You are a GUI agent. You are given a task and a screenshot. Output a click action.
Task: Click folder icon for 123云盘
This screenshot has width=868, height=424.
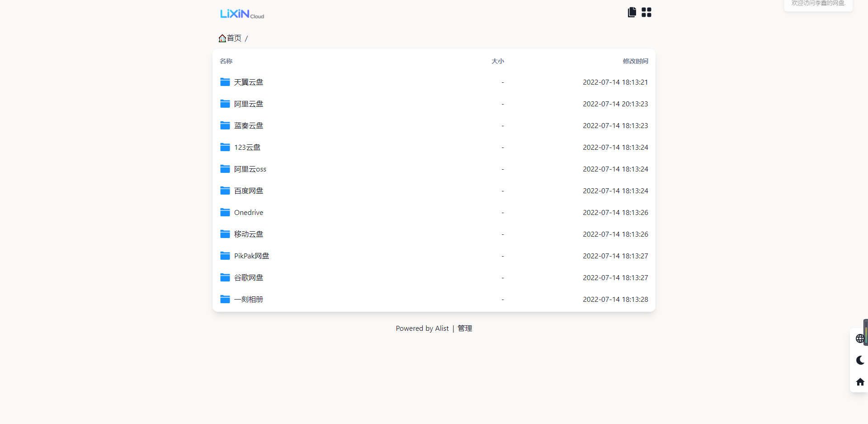click(225, 147)
